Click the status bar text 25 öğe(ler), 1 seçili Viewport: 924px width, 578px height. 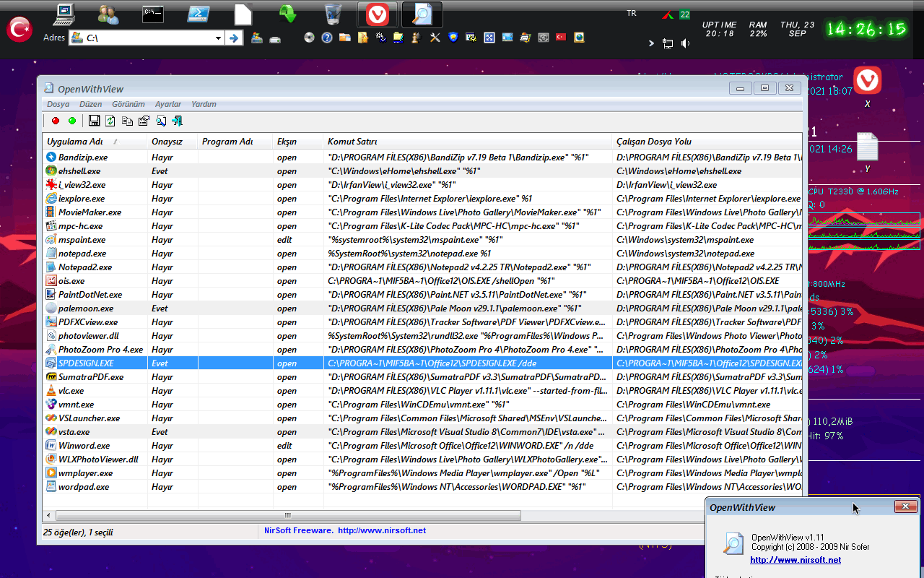78,532
